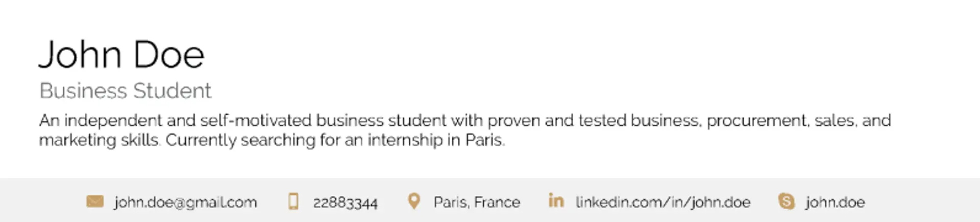Click the John Doe name heading
Image resolution: width=980 pixels, height=222 pixels.
coord(121,54)
